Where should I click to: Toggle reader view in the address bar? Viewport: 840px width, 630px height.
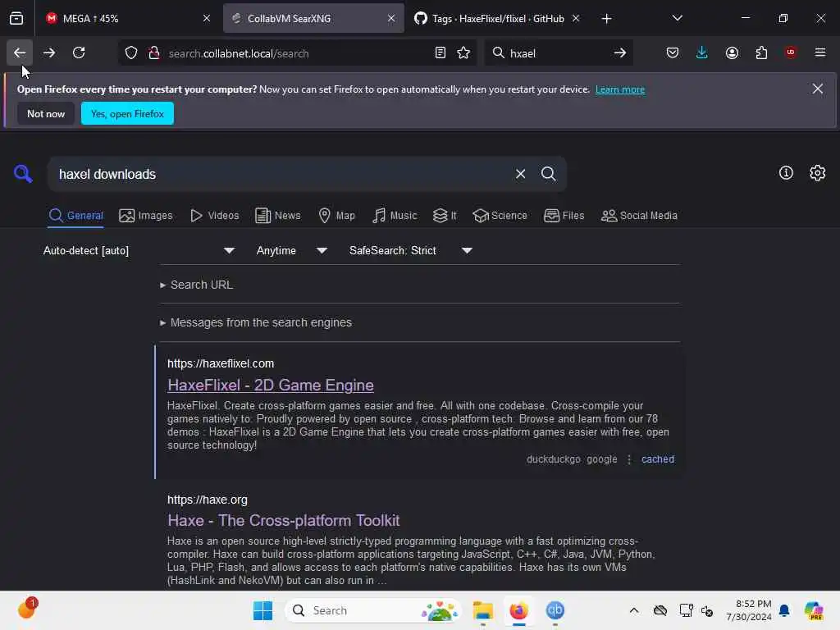tap(441, 53)
